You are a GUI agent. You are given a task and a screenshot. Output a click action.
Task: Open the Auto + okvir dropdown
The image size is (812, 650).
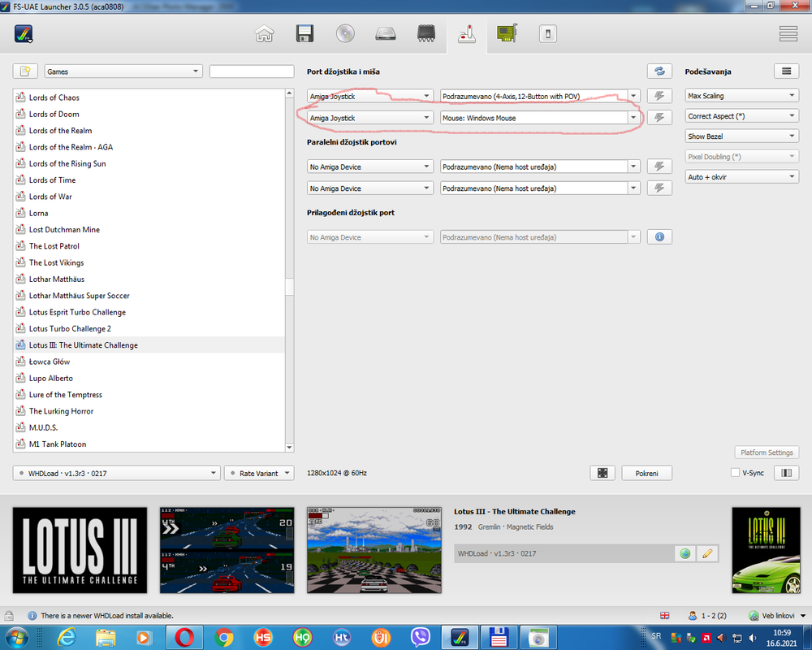click(x=741, y=177)
